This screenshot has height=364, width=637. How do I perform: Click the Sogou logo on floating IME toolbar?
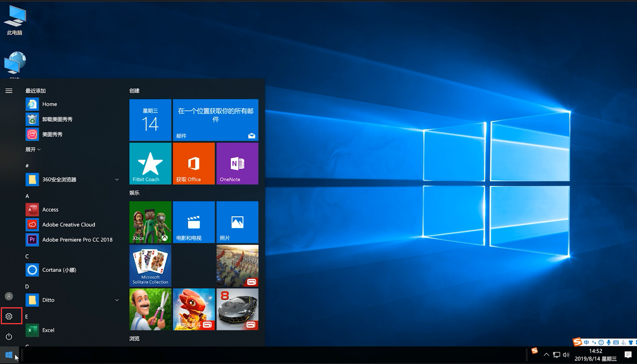[577, 342]
